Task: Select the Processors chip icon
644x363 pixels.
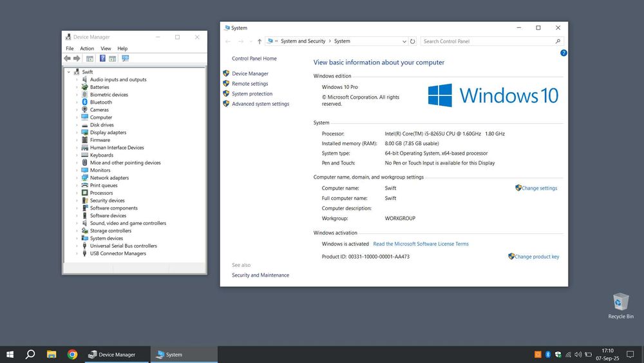Action: tap(84, 193)
